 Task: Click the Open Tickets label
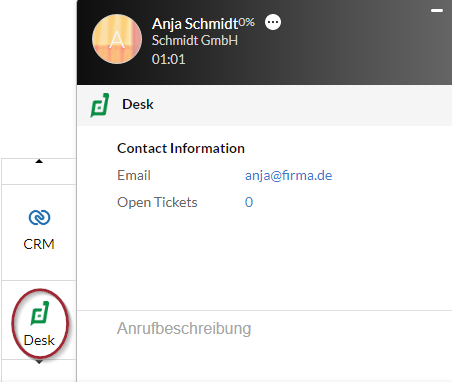157,202
